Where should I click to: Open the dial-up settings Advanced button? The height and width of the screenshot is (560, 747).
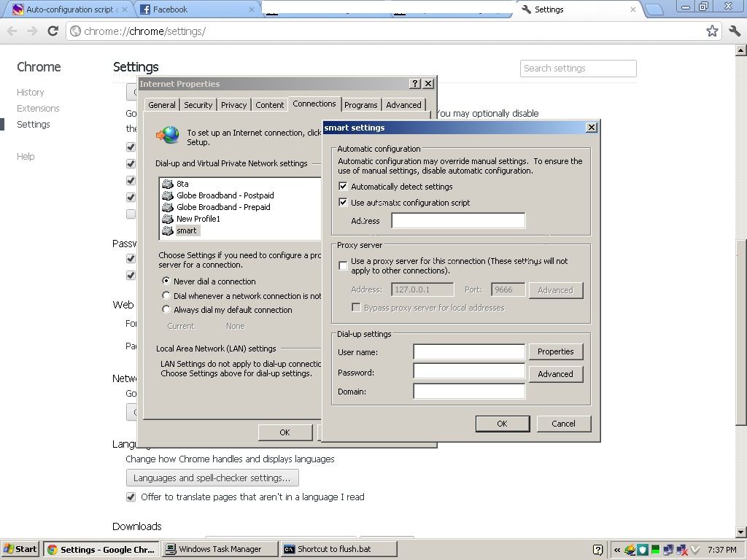click(x=555, y=374)
